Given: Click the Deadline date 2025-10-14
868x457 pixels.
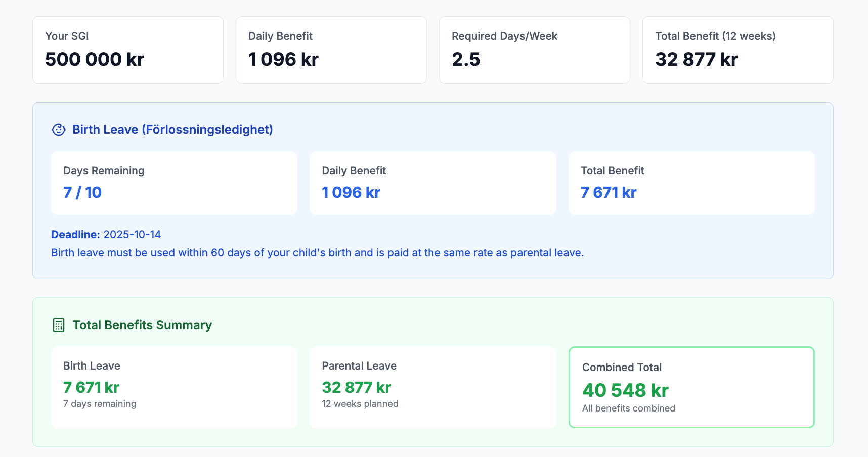Looking at the screenshot, I should [x=132, y=235].
